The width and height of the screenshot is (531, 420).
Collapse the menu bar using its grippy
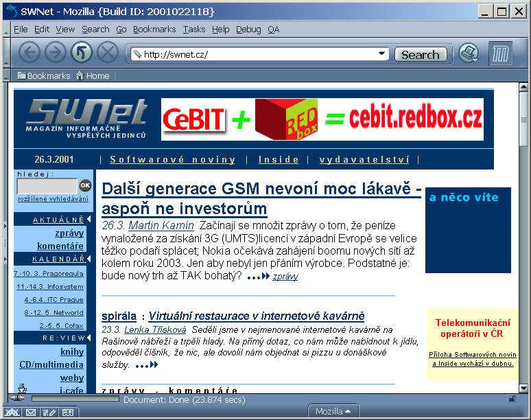[6, 29]
